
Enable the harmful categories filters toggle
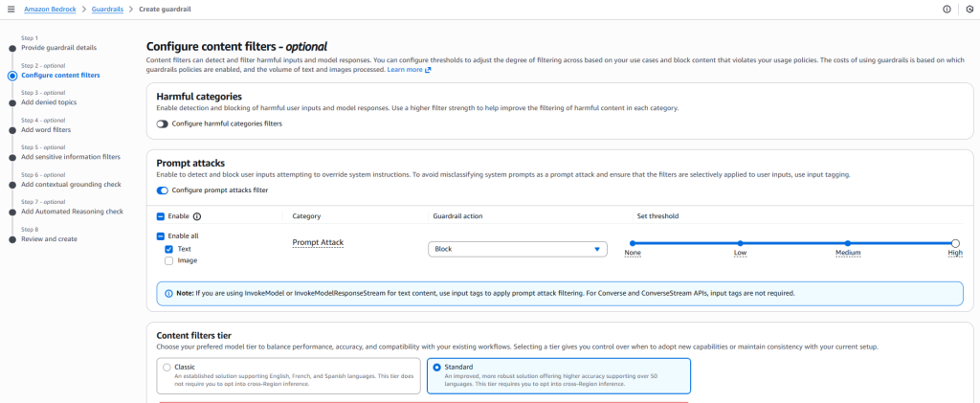point(162,124)
